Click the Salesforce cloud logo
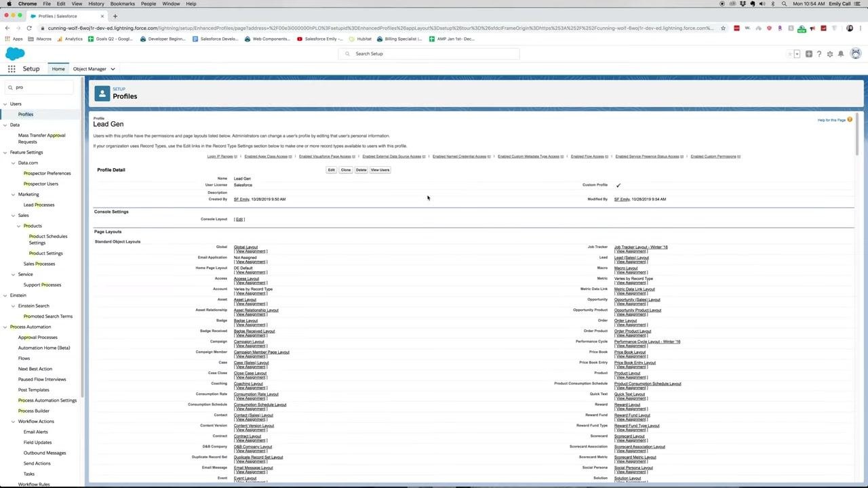The image size is (868, 488). pos(15,54)
